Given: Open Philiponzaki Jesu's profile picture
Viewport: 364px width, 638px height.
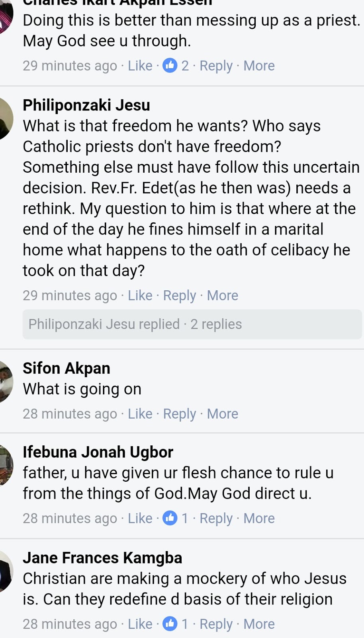Looking at the screenshot, I should (x=6, y=118).
